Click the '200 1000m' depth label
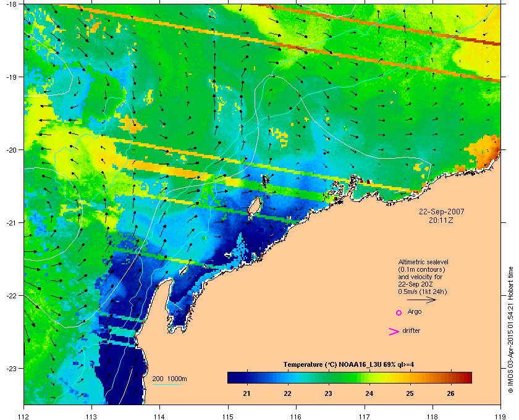 coord(169,379)
